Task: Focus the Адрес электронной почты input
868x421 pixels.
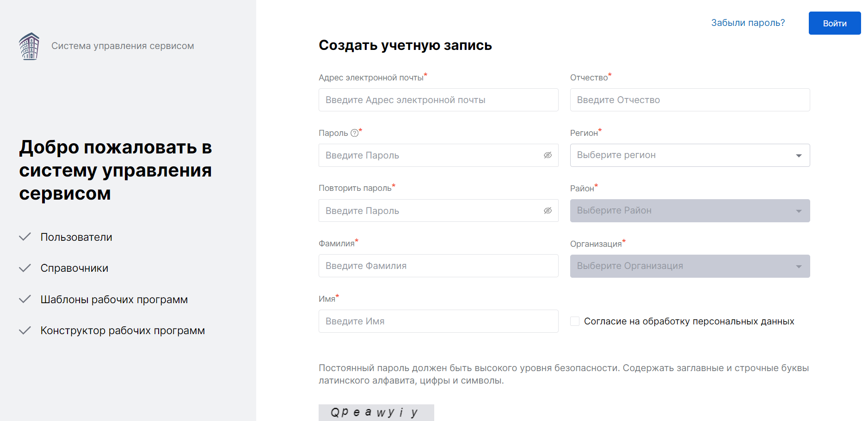Action: pos(438,100)
